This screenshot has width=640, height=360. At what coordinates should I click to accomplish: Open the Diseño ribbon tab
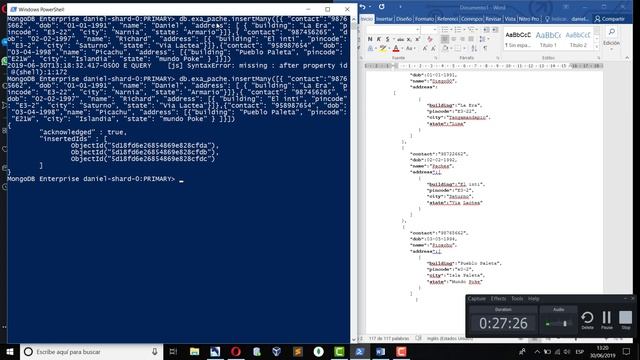coord(404,19)
